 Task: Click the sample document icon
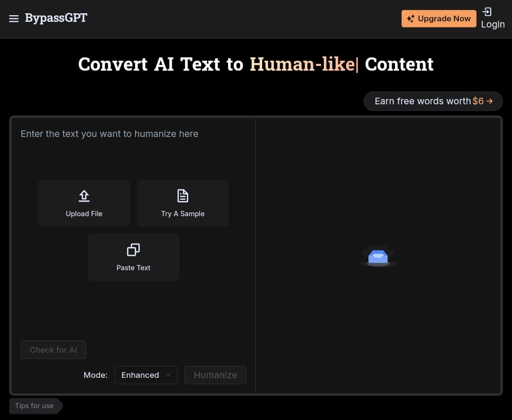tap(183, 196)
